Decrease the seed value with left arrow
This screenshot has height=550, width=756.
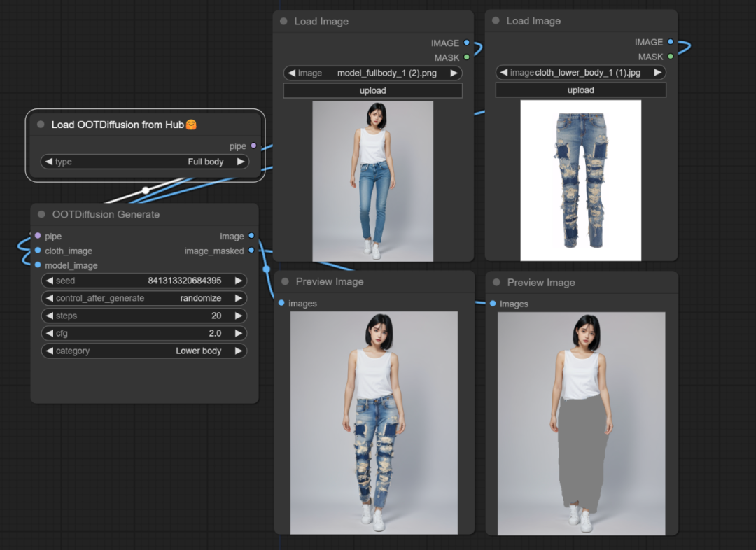50,281
